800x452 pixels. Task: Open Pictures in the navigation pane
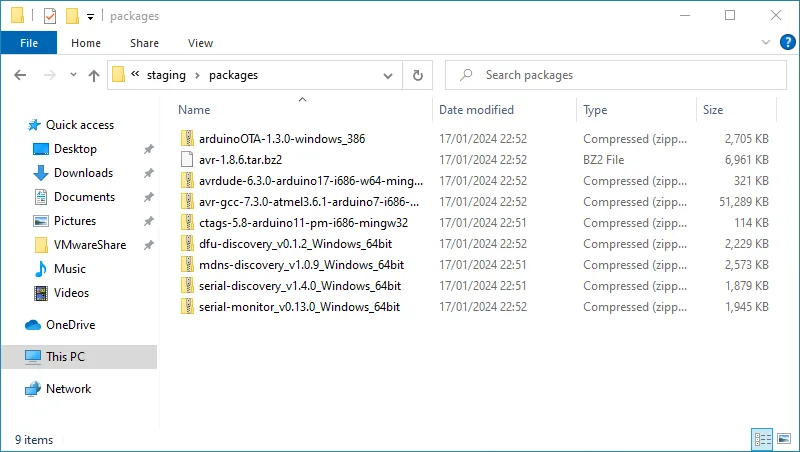(74, 221)
